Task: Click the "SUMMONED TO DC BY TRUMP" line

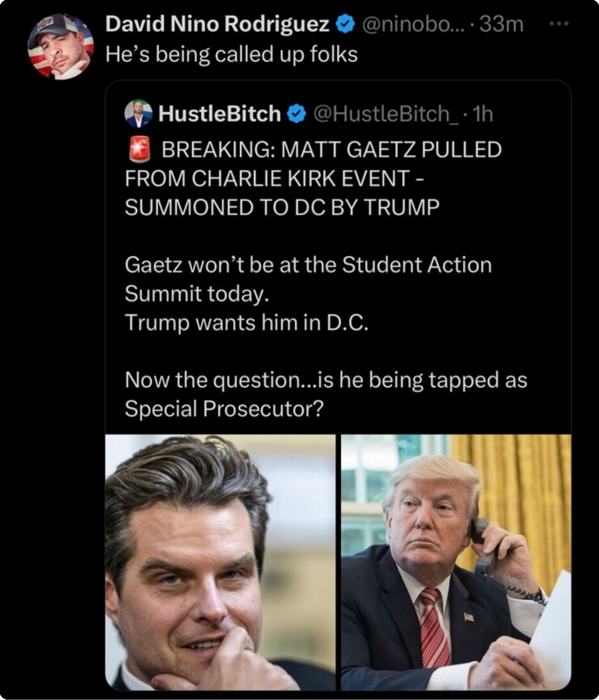Action: (x=282, y=207)
